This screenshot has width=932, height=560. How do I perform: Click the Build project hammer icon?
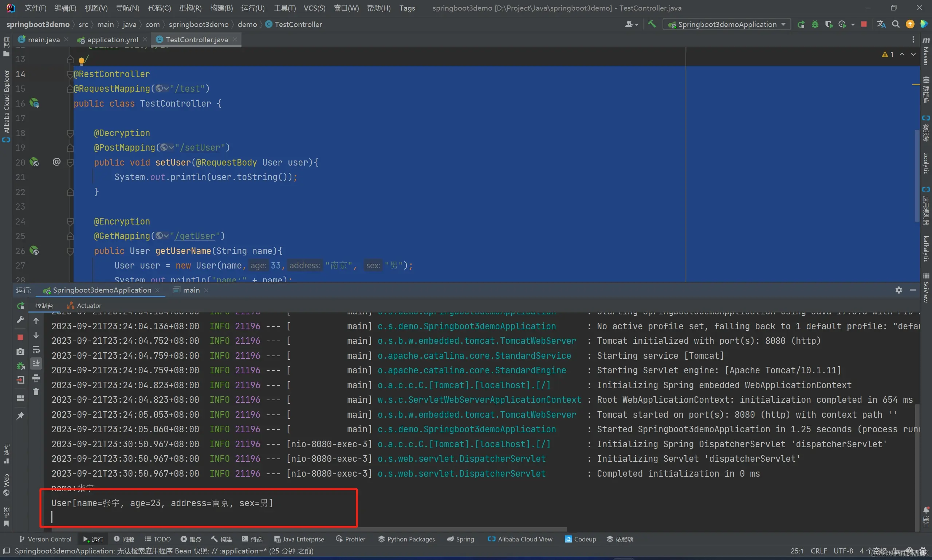[x=652, y=24]
